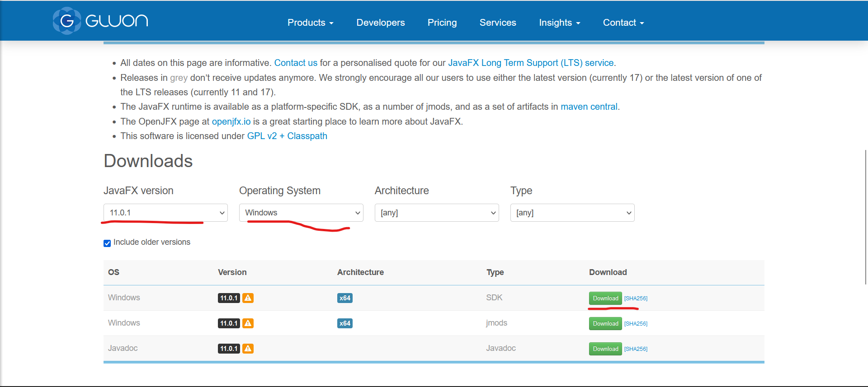Click warning icon in Javadoc row
The image size is (868, 387).
coord(248,349)
